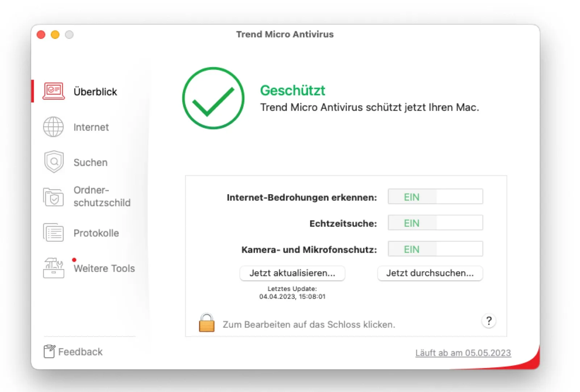Open the Ordnerschutzschild folder icon
Screen dimensions: 580x392
coord(53,196)
